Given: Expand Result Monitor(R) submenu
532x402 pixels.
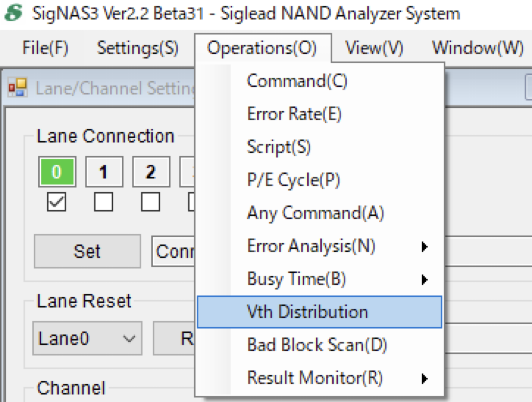Looking at the screenshot, I should [x=320, y=378].
